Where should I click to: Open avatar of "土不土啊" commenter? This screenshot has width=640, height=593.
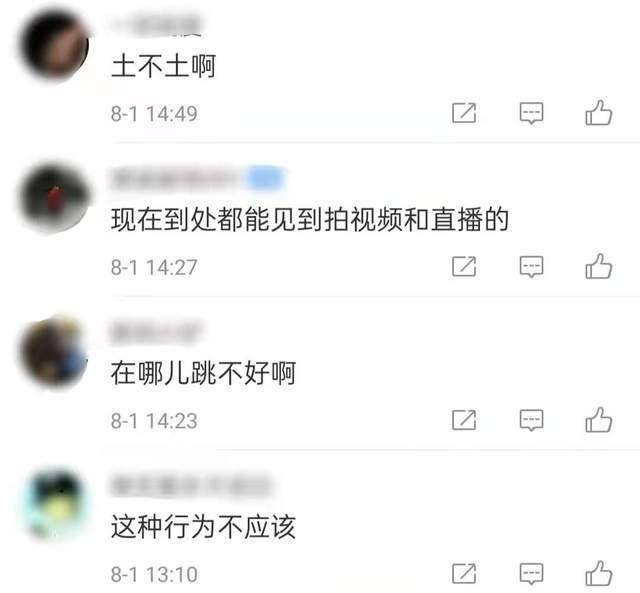pos(54,45)
